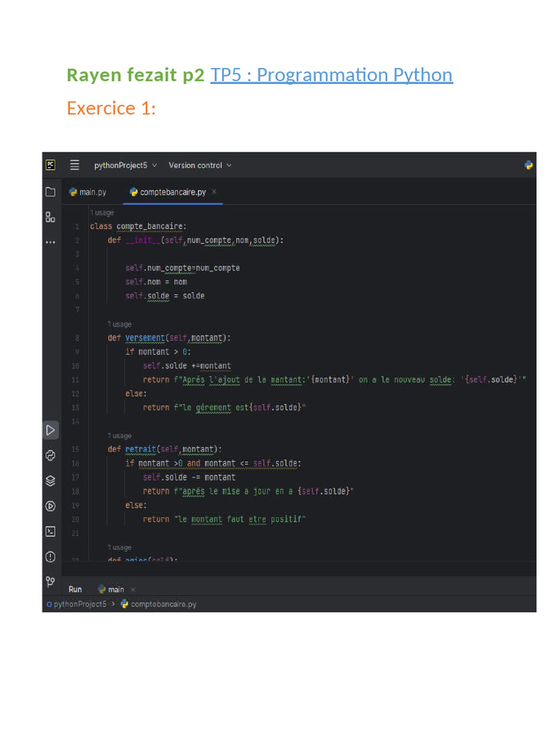Expand the Version control dropdown
This screenshot has width=560, height=747.
(x=200, y=166)
